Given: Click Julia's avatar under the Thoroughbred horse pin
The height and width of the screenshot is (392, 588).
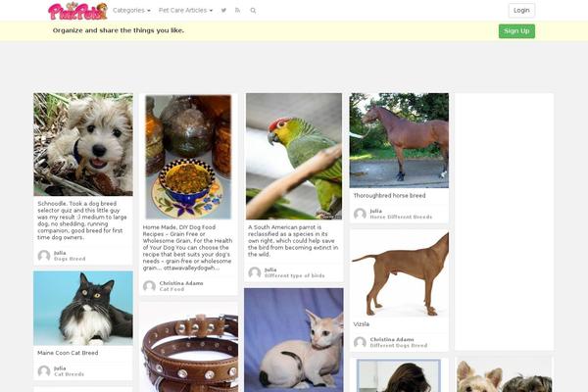Looking at the screenshot, I should click(360, 215).
